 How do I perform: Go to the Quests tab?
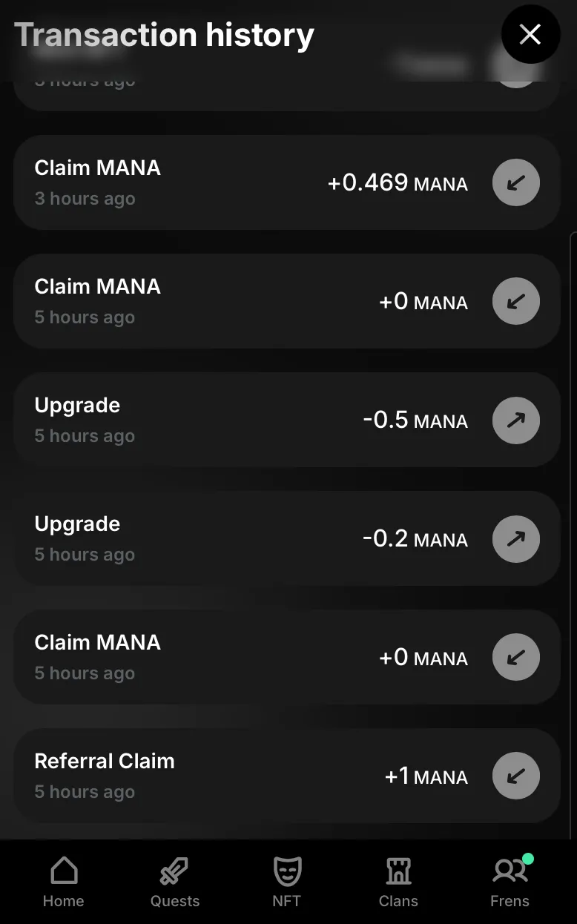[175, 882]
